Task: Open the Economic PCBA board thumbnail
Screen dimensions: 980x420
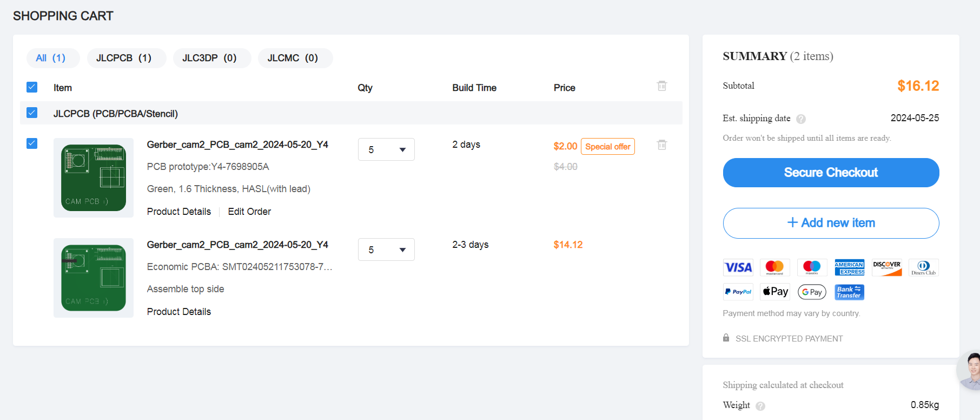Action: click(x=94, y=278)
